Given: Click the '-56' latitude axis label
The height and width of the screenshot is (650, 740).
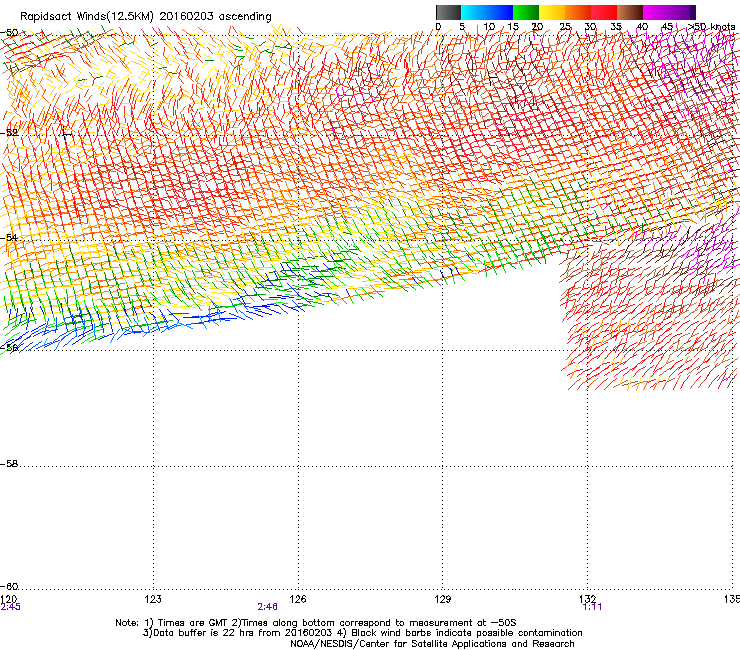Looking at the screenshot, I should click(x=9, y=347).
